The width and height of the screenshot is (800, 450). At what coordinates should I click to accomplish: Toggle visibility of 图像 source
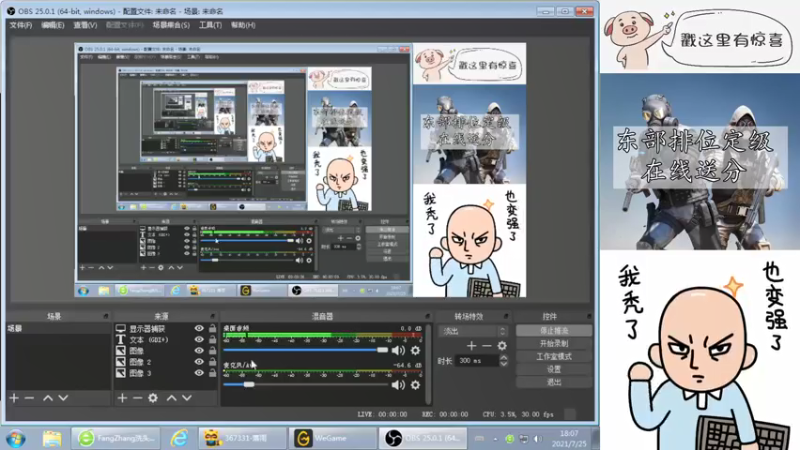coord(199,351)
